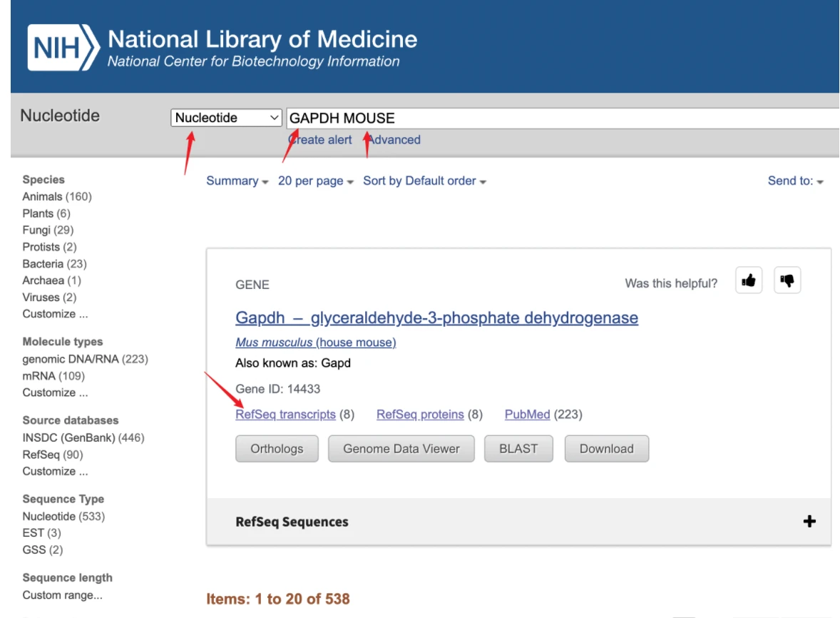Image resolution: width=840 pixels, height=618 pixels.
Task: Click the Nucleotide page heading
Action: pos(60,116)
